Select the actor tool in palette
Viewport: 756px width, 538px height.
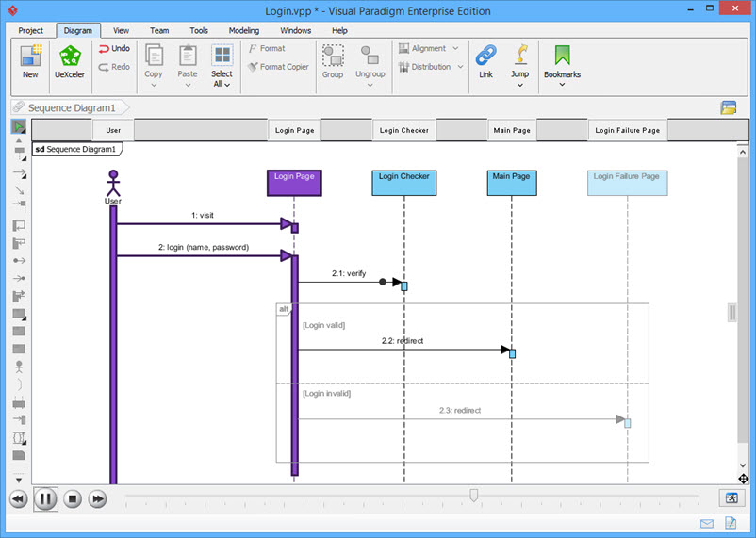(19, 367)
